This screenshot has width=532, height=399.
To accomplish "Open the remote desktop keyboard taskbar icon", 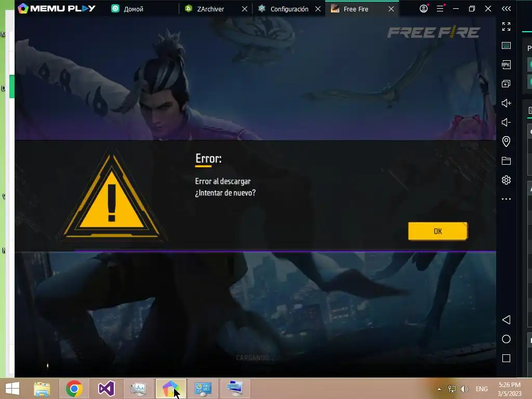I will [x=235, y=389].
